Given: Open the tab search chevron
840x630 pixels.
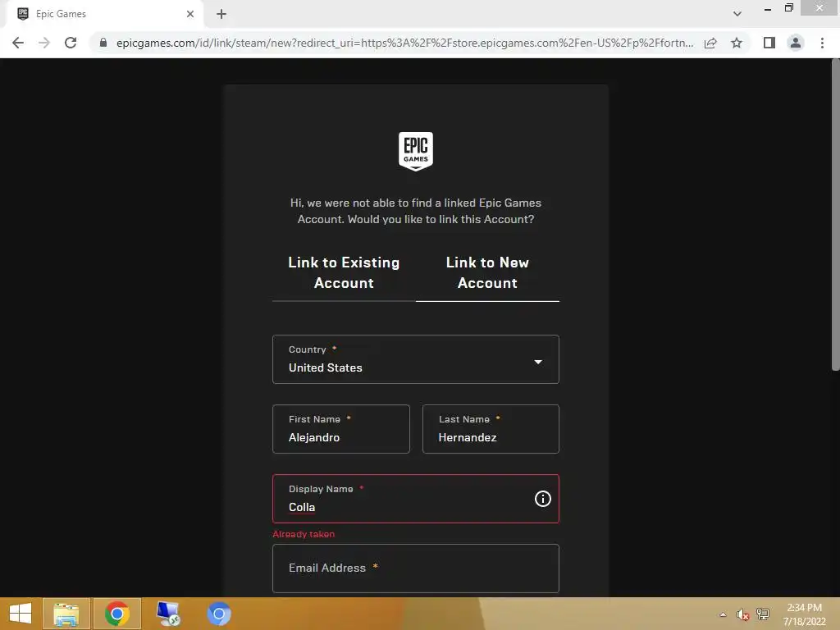Looking at the screenshot, I should (737, 14).
